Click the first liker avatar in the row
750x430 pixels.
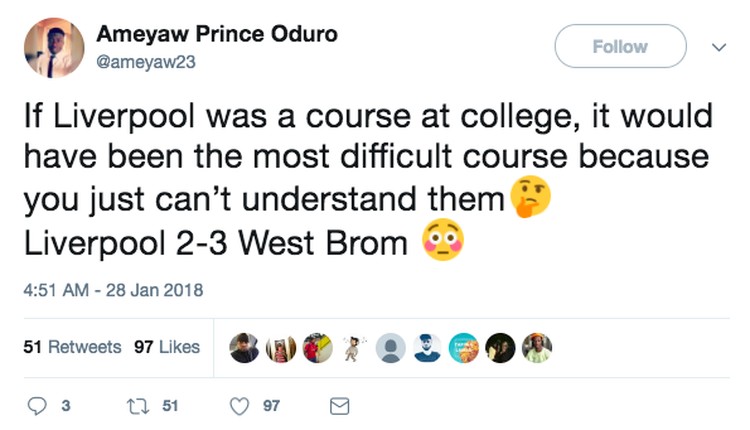coord(245,348)
